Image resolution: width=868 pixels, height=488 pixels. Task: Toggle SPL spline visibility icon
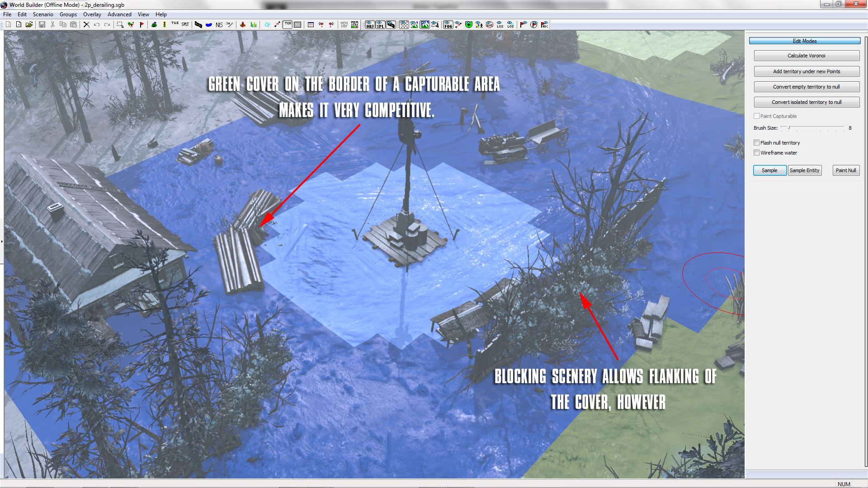point(380,25)
